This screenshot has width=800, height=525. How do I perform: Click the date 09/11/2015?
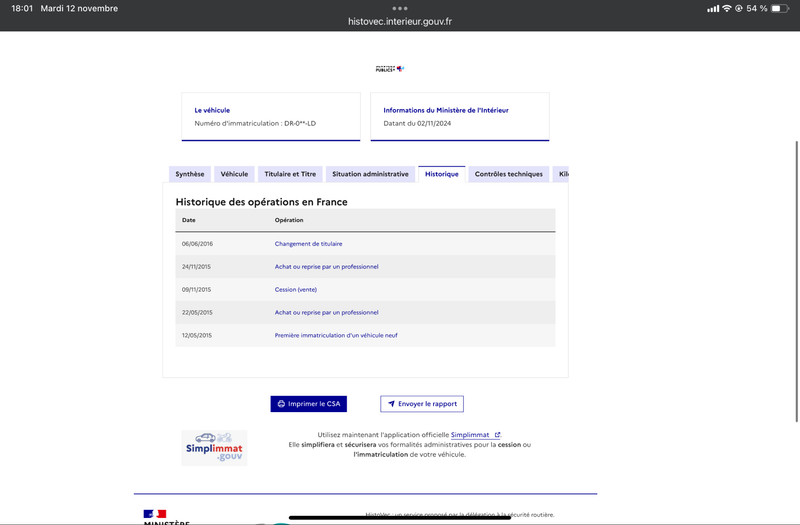196,290
